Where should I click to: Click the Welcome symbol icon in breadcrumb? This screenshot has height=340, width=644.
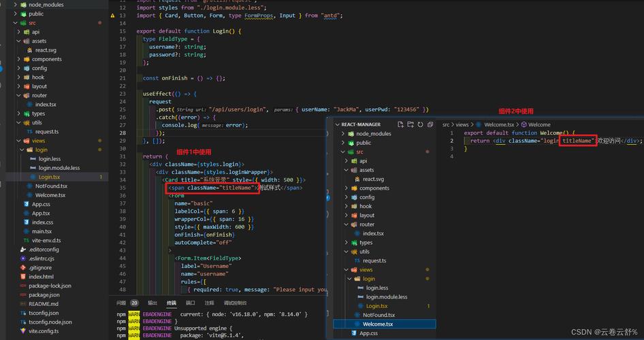[x=524, y=124]
